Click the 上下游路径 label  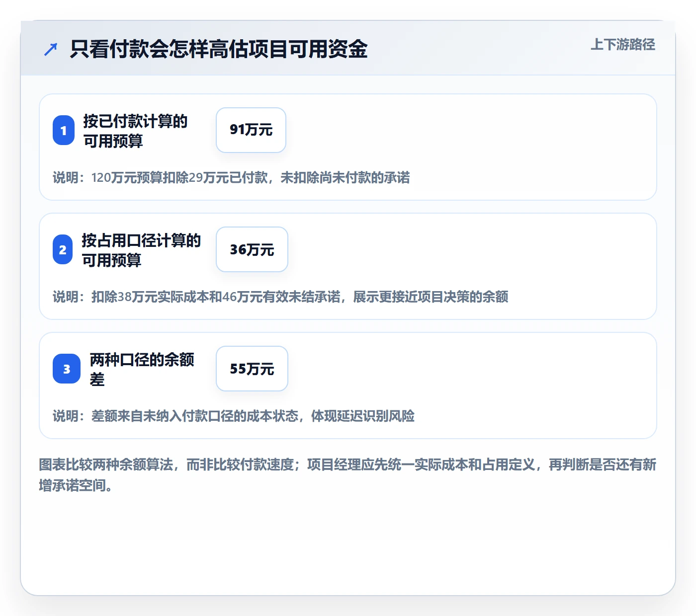pyautogui.click(x=623, y=45)
